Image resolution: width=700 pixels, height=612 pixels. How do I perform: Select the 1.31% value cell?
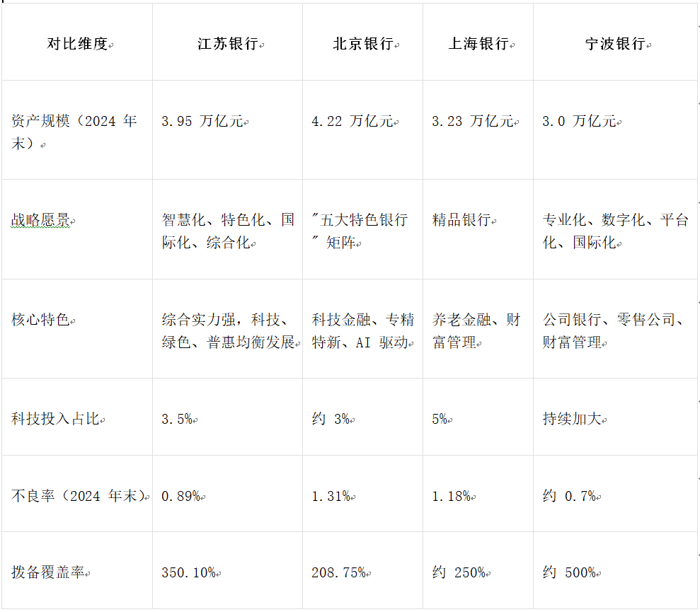331,496
